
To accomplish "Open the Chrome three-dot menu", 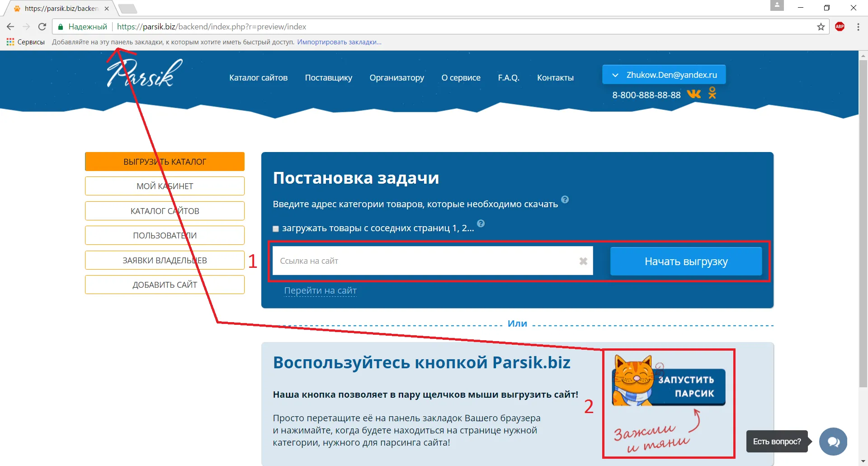I will click(x=858, y=27).
